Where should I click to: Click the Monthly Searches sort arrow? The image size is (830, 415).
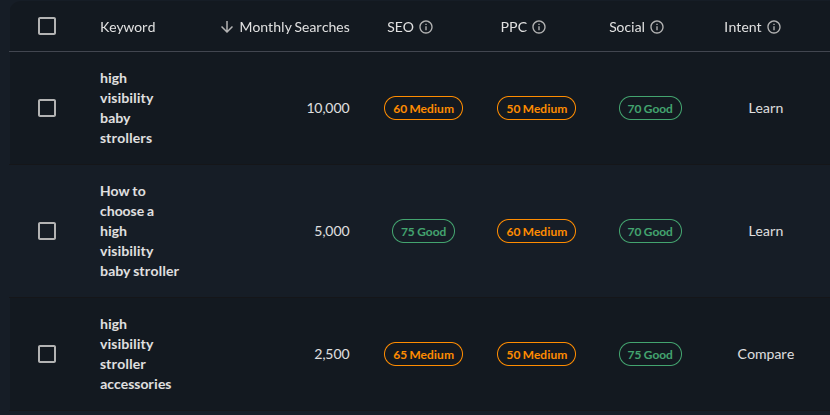[227, 27]
